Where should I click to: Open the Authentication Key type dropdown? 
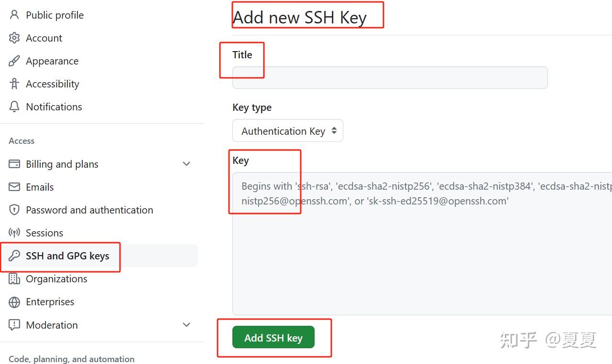coord(288,130)
